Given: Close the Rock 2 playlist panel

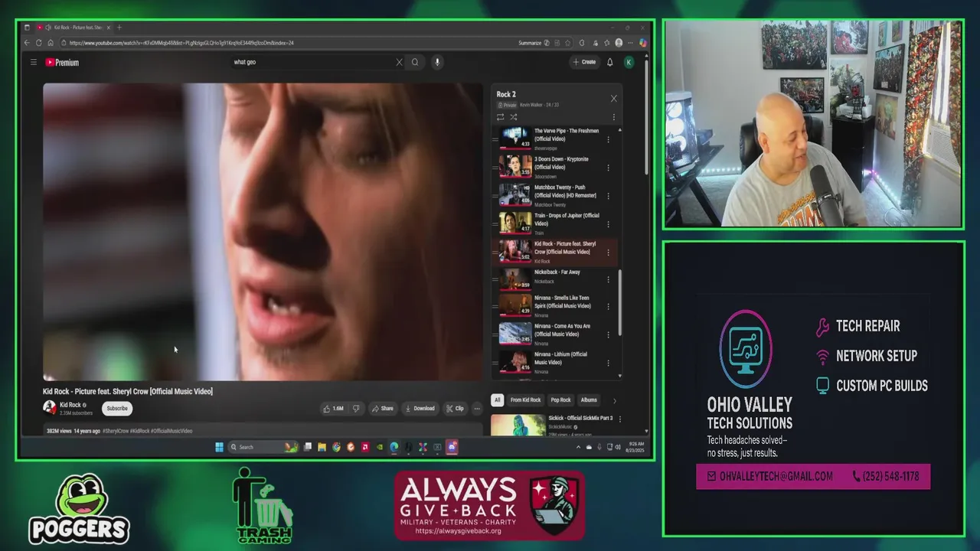Looking at the screenshot, I should [613, 99].
